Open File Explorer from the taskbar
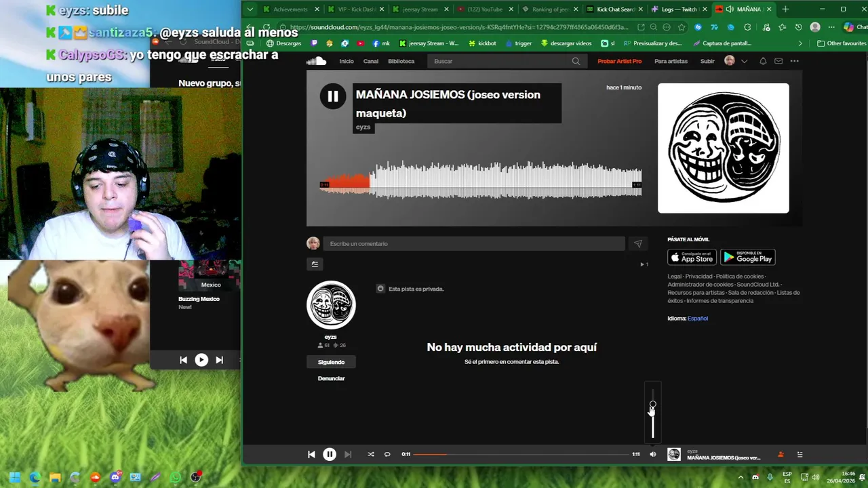The height and width of the screenshot is (488, 868). [x=55, y=477]
